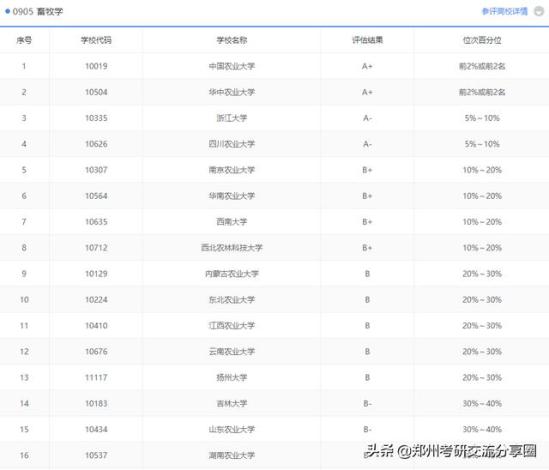Click the round collapse arrow icon
The width and height of the screenshot is (549, 470).
click(539, 12)
